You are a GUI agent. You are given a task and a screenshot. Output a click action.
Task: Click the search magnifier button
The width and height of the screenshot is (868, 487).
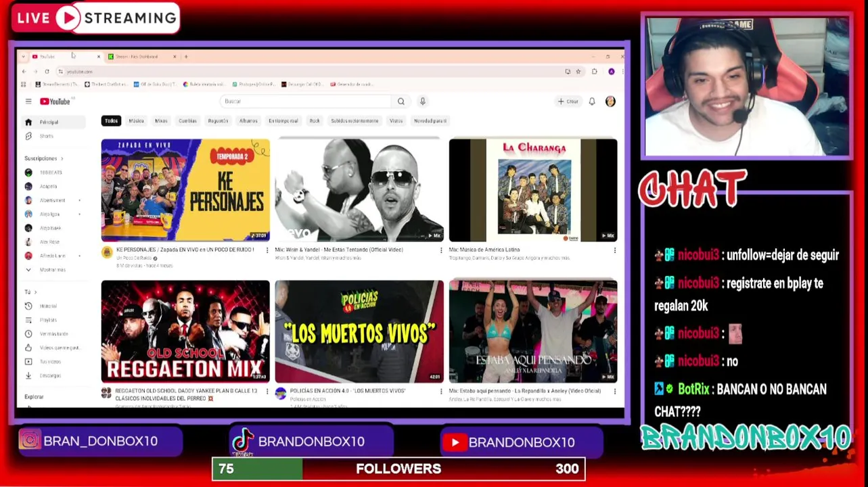point(401,101)
